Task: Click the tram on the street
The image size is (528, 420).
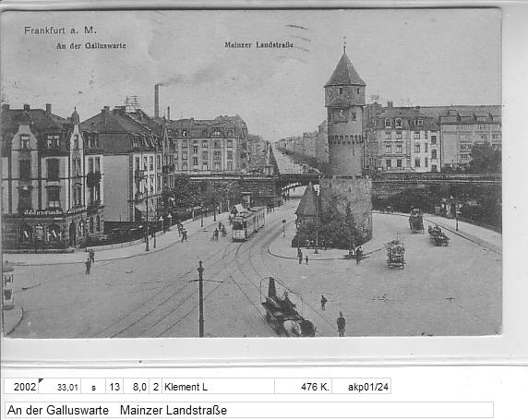Action: (248, 222)
